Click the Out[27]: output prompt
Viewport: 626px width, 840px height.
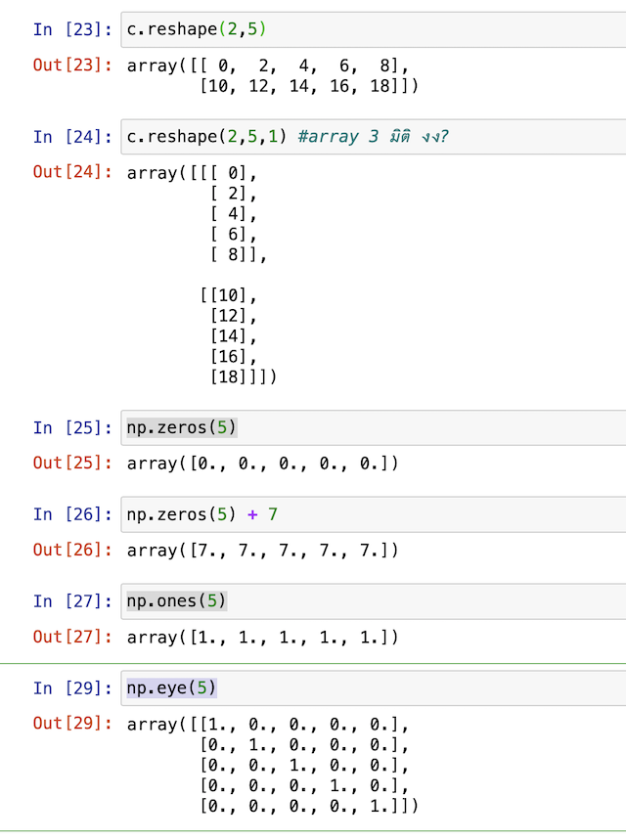73,637
